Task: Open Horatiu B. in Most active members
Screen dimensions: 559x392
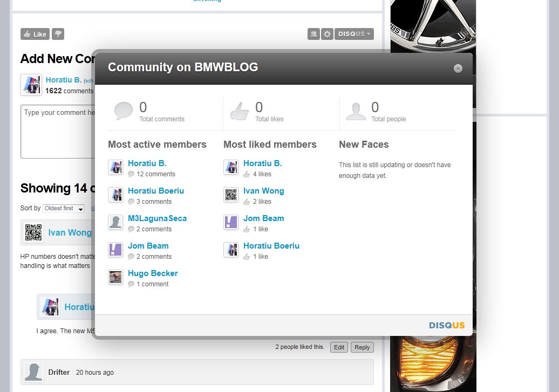Action: (147, 163)
